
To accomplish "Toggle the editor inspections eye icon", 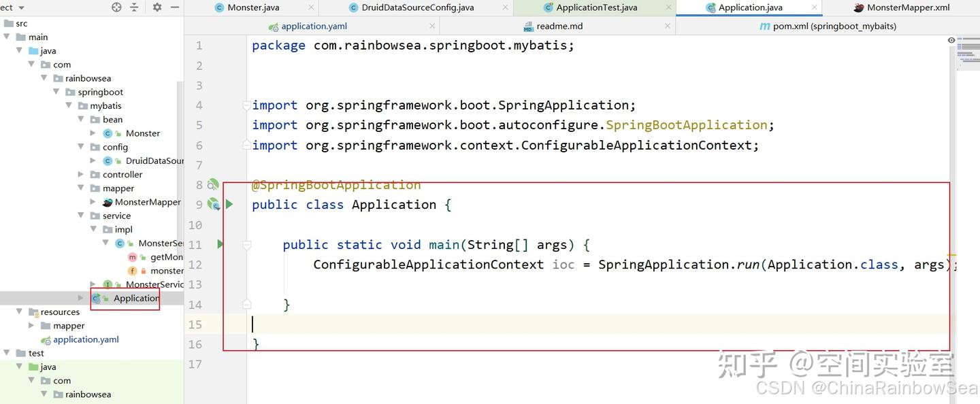I will [951, 39].
